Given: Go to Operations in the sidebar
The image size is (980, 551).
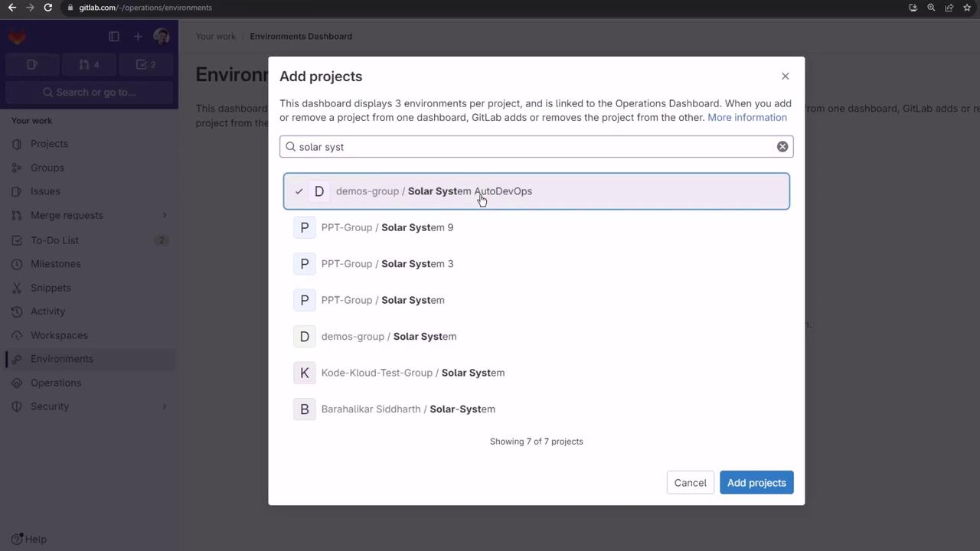Looking at the screenshot, I should pos(56,383).
